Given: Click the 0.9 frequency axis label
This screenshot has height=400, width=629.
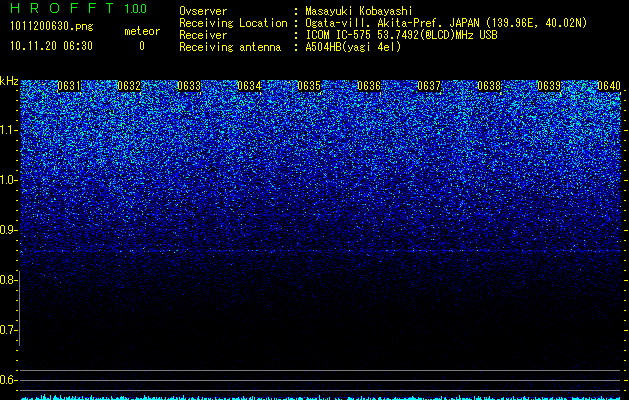Looking at the screenshot, I should tap(8, 230).
